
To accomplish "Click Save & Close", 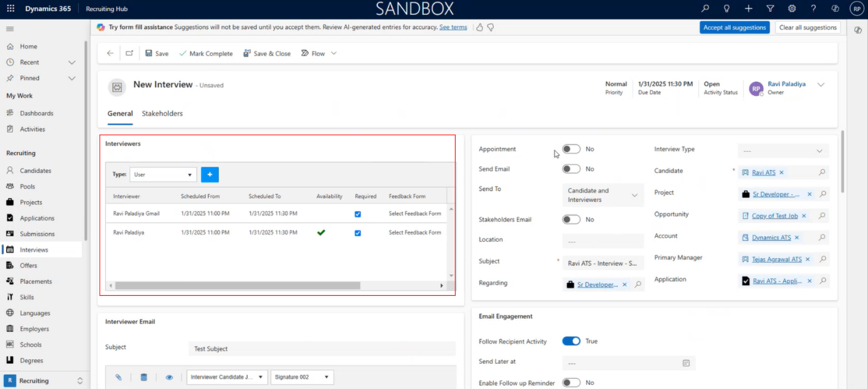I will tap(267, 53).
